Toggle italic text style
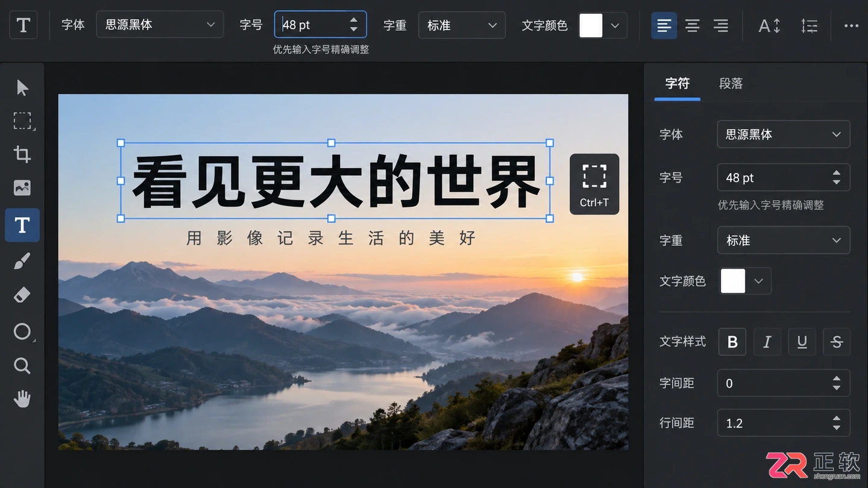 tap(767, 342)
